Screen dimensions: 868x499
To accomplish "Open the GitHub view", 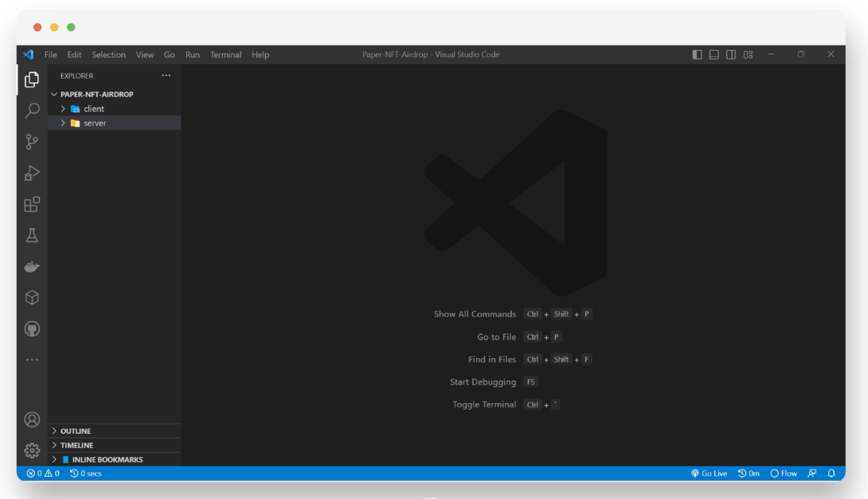I will (x=32, y=329).
